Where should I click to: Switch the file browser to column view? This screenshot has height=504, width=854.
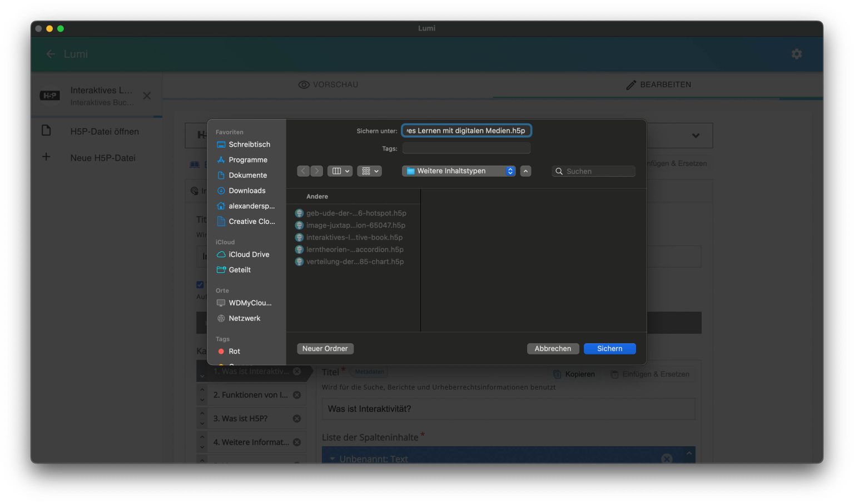click(x=340, y=171)
